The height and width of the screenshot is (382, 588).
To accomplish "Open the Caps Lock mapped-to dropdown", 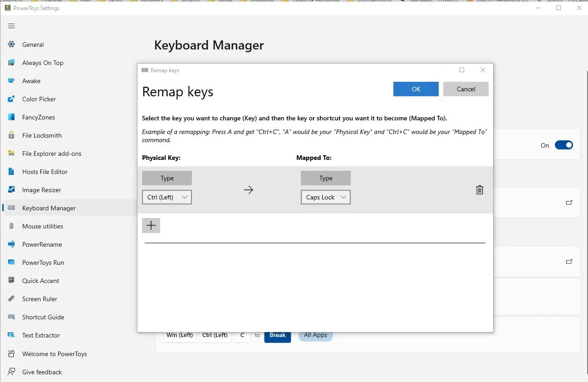I will [x=326, y=197].
